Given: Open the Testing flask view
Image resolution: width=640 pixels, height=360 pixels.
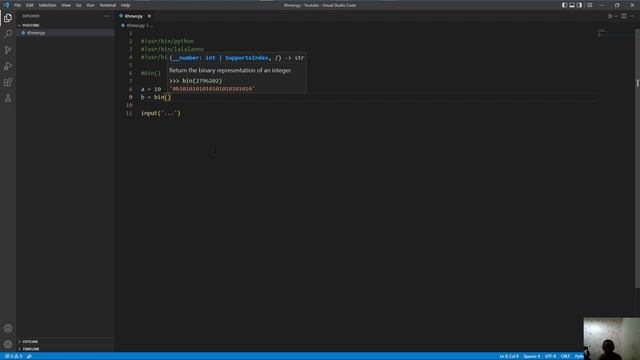Looking at the screenshot, I should click(x=8, y=98).
